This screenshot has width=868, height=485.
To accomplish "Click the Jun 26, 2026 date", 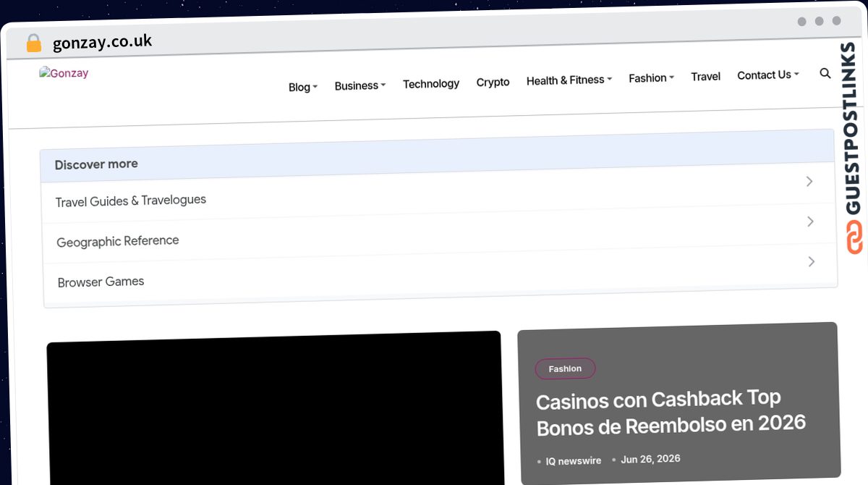I will tap(650, 459).
